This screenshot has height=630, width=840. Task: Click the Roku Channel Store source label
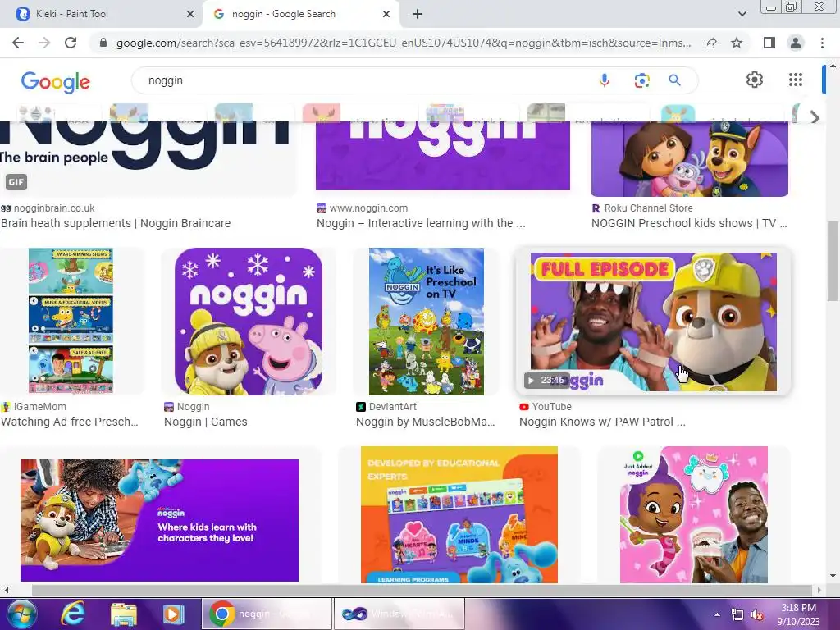click(x=649, y=208)
